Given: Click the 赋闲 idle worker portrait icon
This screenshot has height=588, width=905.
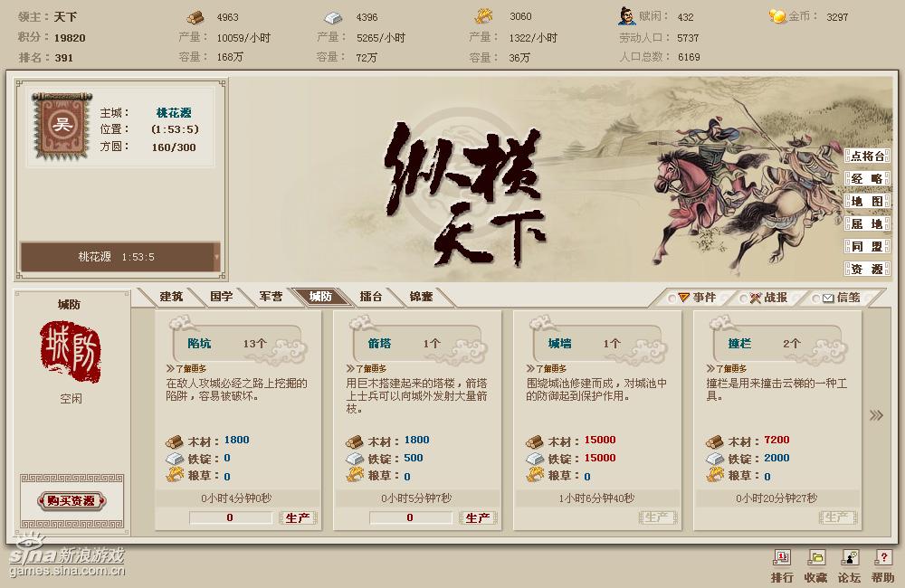Looking at the screenshot, I should (x=625, y=16).
